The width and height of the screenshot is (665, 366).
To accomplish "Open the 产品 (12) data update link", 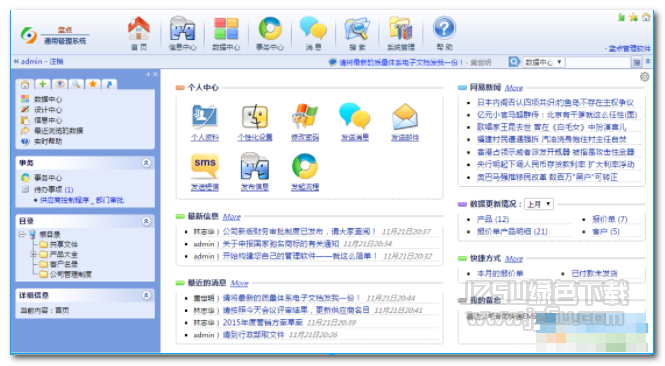I will pyautogui.click(x=493, y=219).
